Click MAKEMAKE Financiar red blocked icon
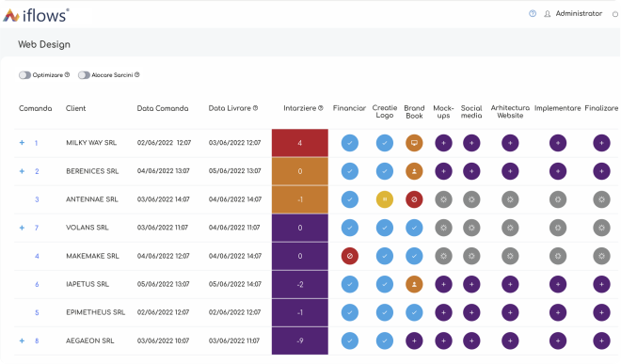Image resolution: width=621 pixels, height=364 pixels. tap(350, 256)
